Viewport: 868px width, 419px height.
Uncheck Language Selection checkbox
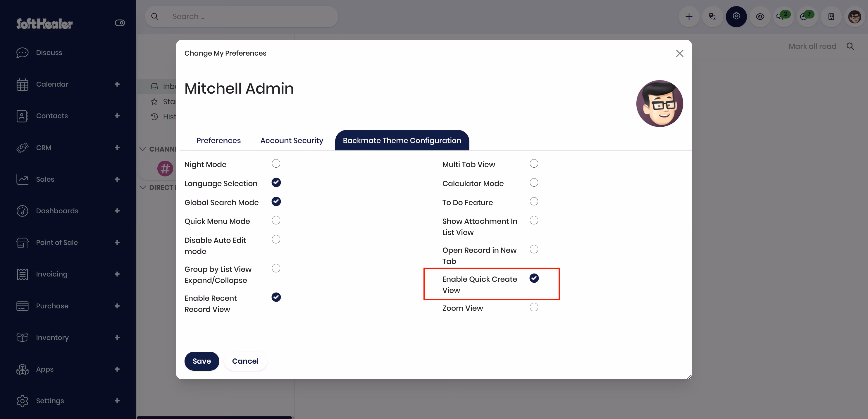276,182
